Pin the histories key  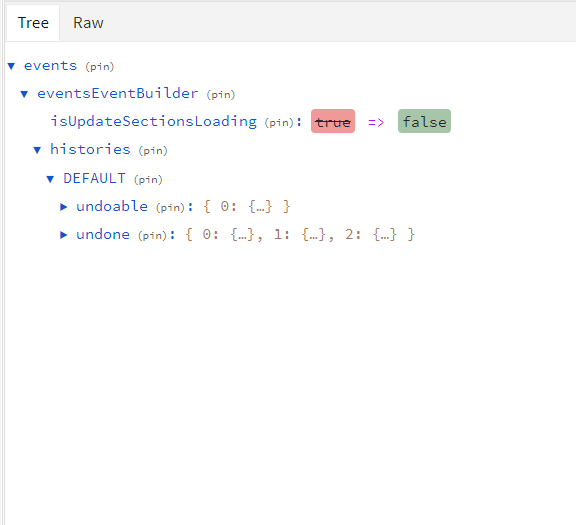pos(153,151)
